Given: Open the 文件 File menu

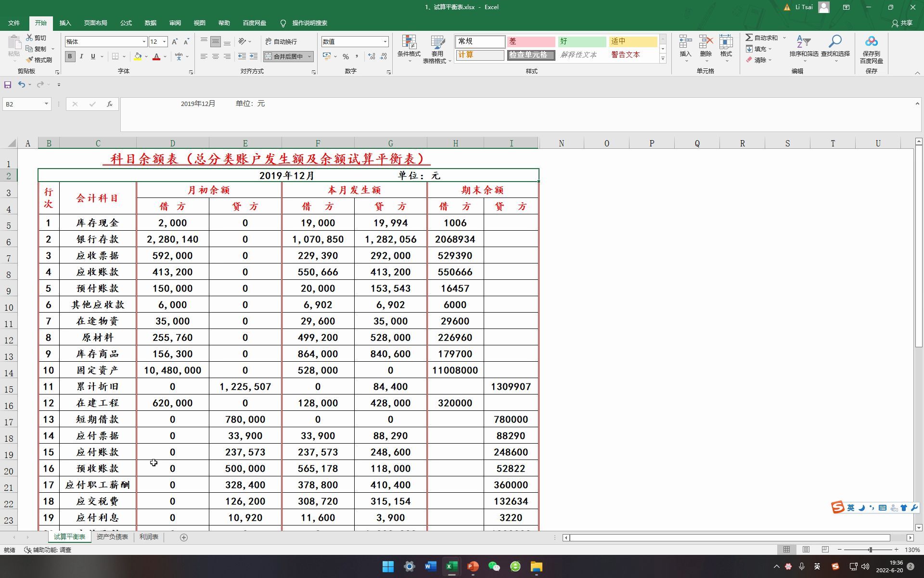Looking at the screenshot, I should tap(14, 23).
